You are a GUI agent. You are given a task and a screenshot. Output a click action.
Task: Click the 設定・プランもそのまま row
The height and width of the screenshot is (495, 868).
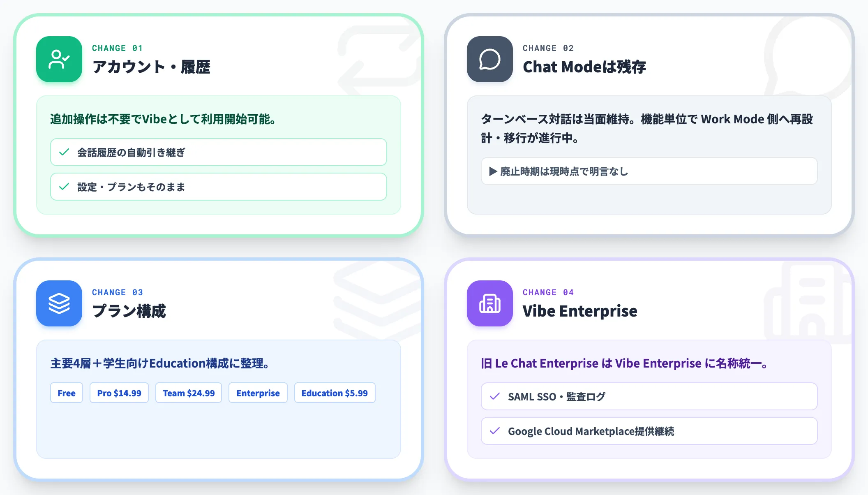coord(219,187)
